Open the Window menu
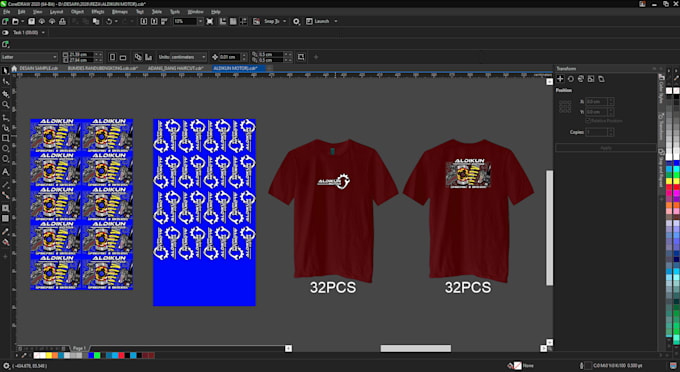The height and width of the screenshot is (372, 680). point(196,12)
